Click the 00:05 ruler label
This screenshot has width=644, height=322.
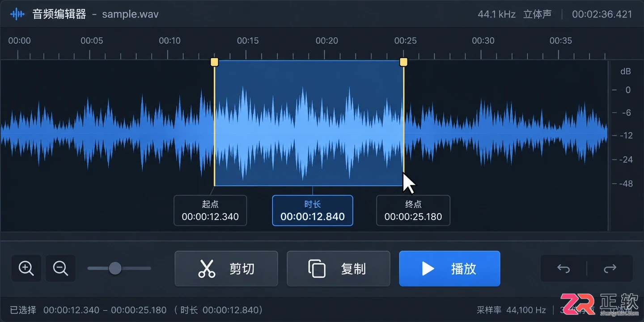click(x=92, y=41)
